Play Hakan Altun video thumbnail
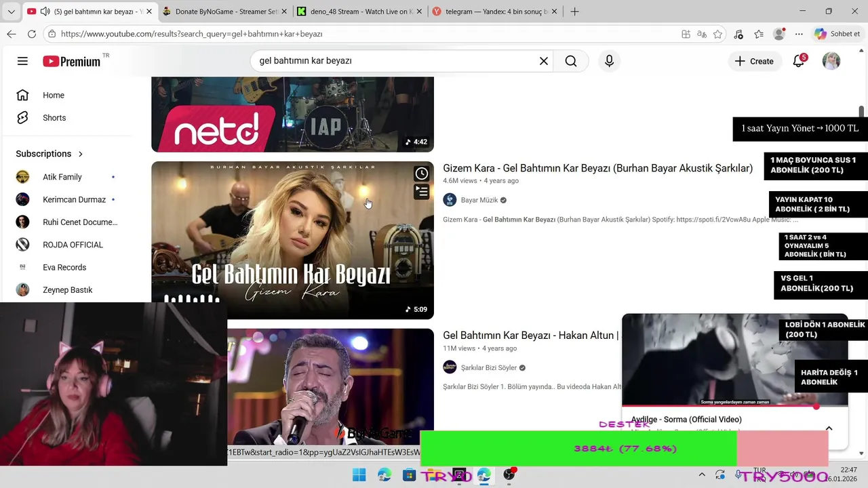The width and height of the screenshot is (868, 488). click(x=330, y=386)
